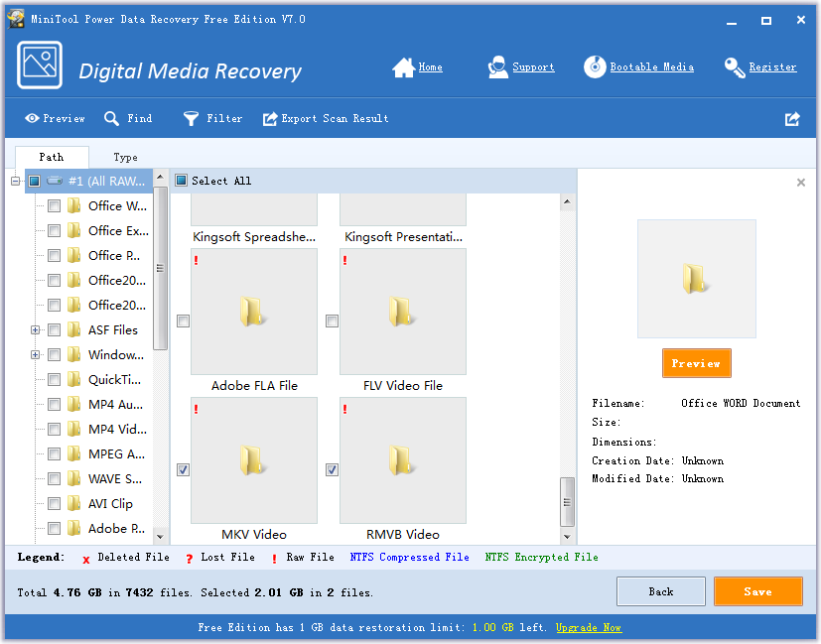Screen dimensions: 821x644
Task: Select the MKV Video folder thumbnail
Action: click(x=254, y=459)
